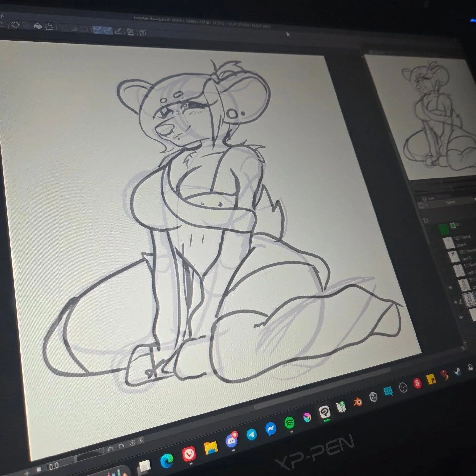Toggle the highlighted Snap to Special Ruler icon
This screenshot has width=476, height=476.
coord(108,31)
